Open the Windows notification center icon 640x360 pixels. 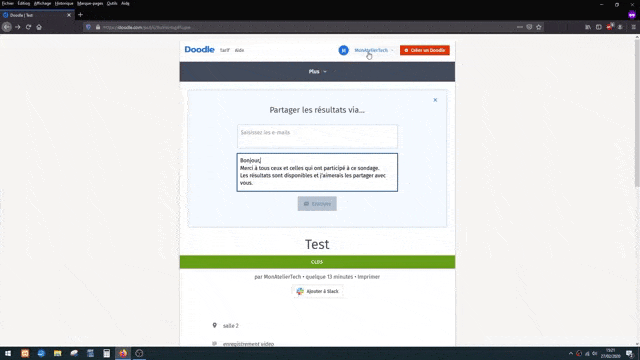coord(629,353)
